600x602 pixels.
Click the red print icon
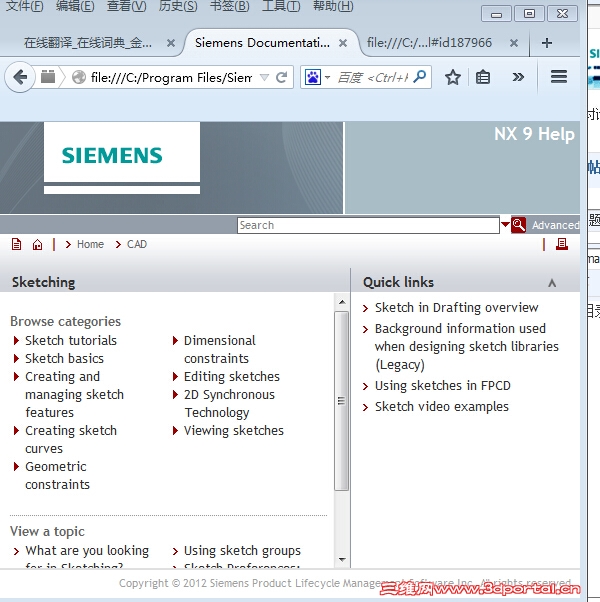click(562, 244)
